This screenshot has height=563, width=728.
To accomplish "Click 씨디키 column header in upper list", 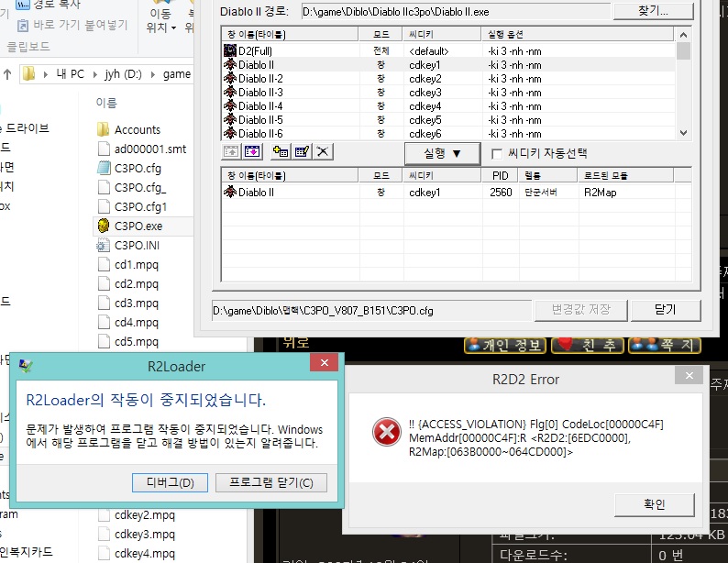I will pyautogui.click(x=442, y=34).
